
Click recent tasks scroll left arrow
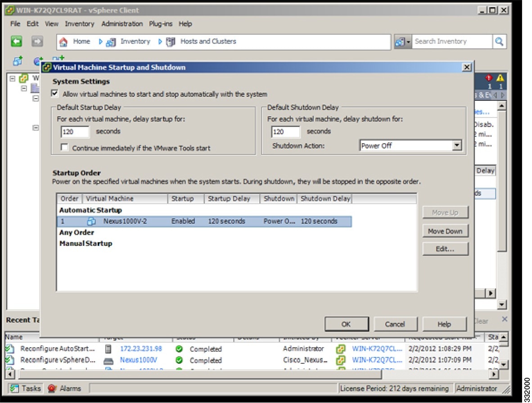click(x=10, y=375)
